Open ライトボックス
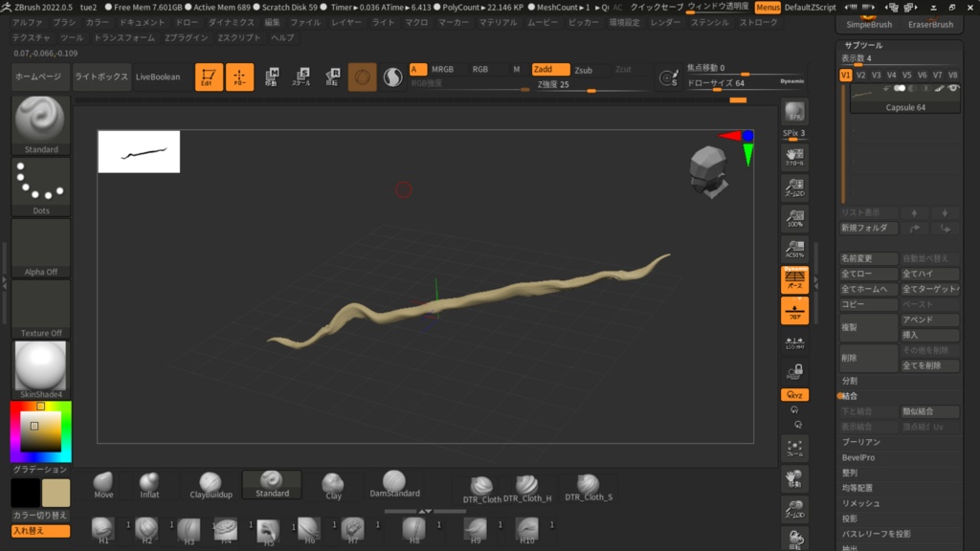This screenshot has height=551, width=980. [x=100, y=77]
